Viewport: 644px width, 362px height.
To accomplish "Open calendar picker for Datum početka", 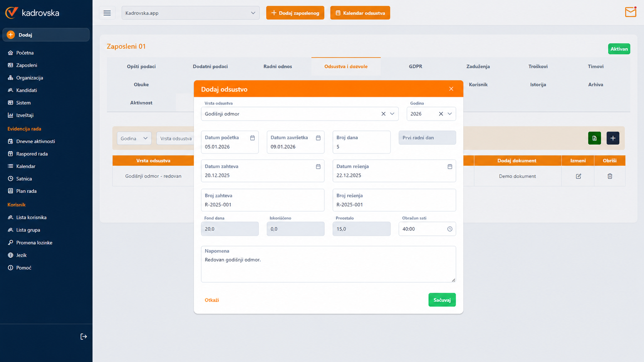I will coord(252,138).
